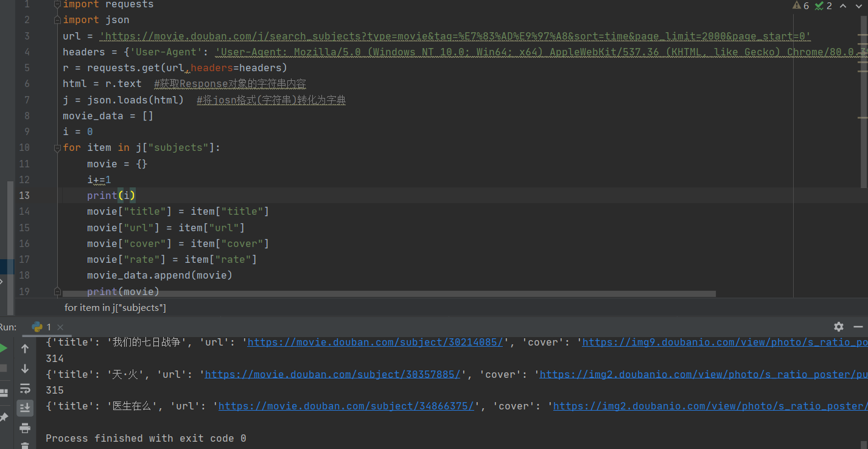Clear all console output with trash icon
The width and height of the screenshot is (868, 449).
tap(25, 445)
